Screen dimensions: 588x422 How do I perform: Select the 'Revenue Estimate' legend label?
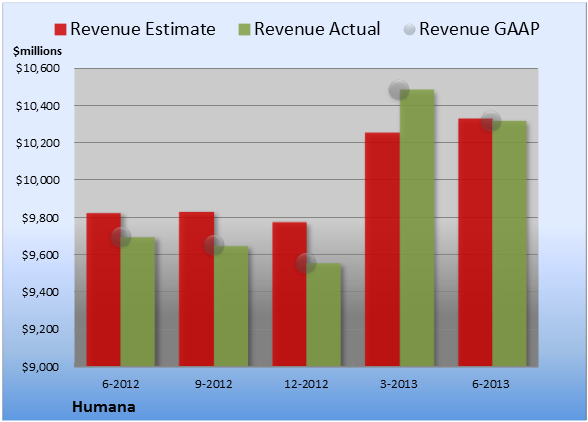click(143, 29)
